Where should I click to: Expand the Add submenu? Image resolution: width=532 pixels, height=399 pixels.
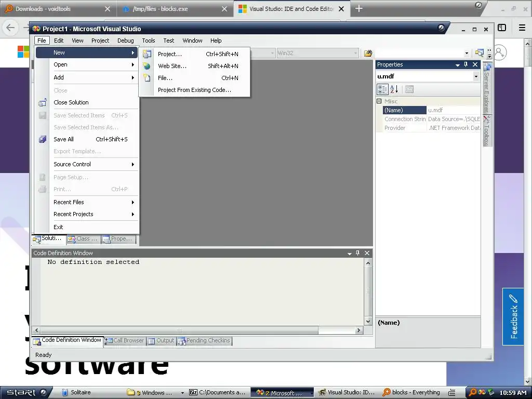(88, 77)
